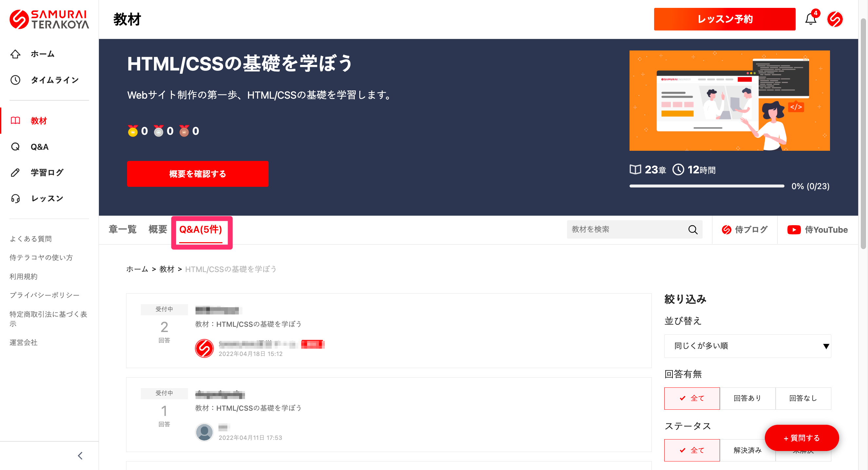Open Timeline via the clock icon
Screen dimensions: 868x470
15,80
